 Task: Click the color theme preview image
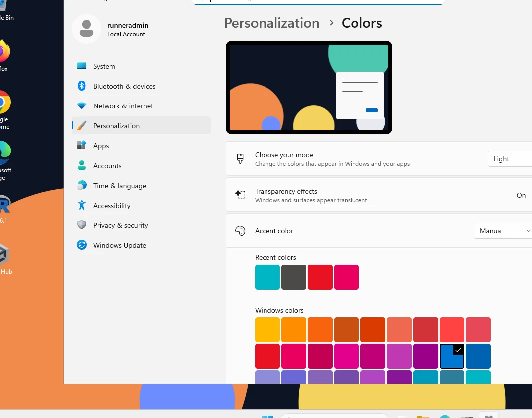pos(309,88)
